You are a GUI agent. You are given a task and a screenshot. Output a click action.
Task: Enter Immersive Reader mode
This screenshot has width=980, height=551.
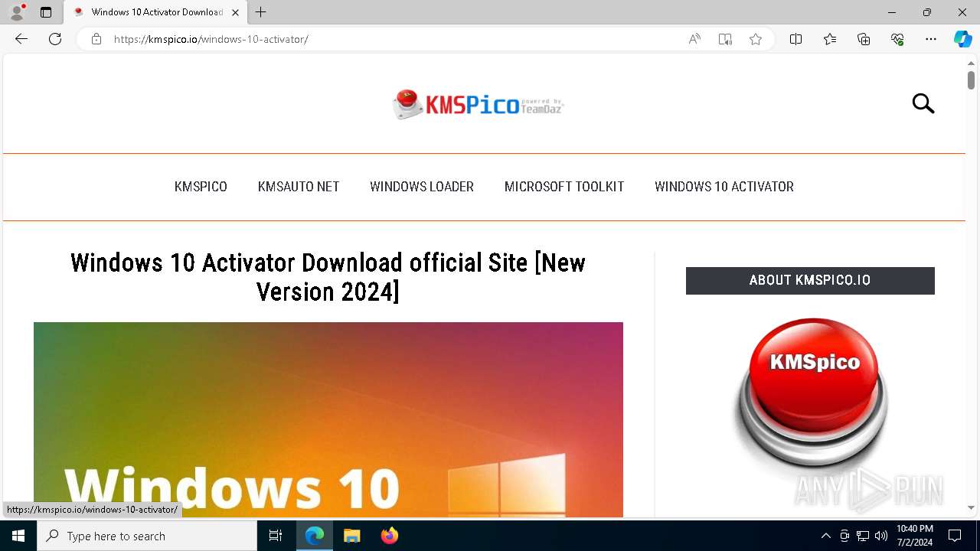(x=725, y=39)
